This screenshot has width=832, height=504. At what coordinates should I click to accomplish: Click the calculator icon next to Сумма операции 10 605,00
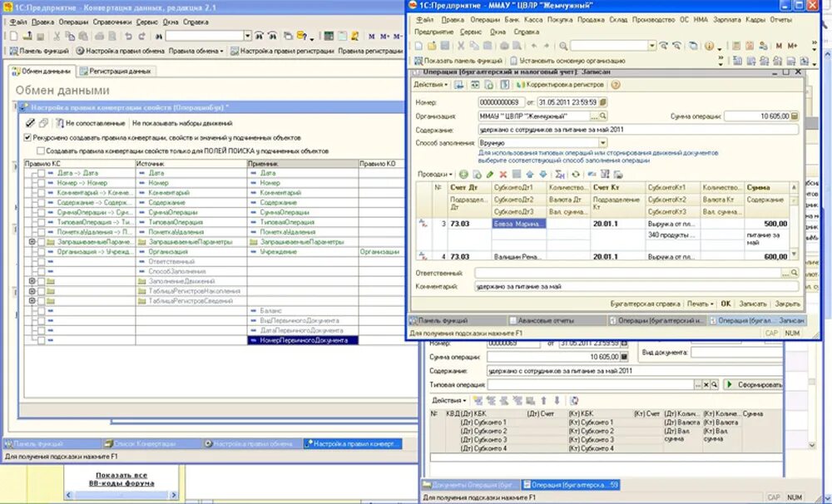pos(795,116)
